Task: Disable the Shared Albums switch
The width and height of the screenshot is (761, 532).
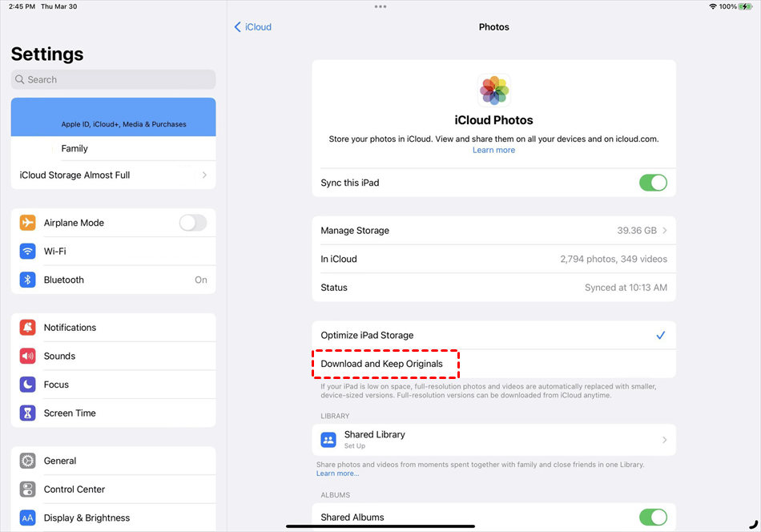Action: (653, 517)
